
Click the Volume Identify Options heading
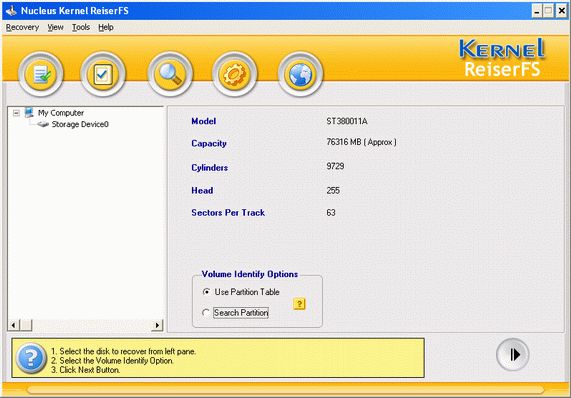[250, 274]
